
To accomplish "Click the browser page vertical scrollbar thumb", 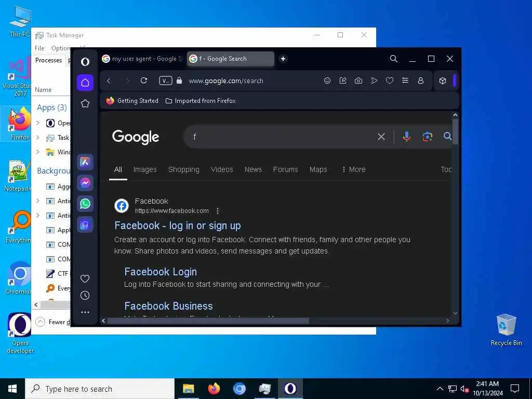I will click(455, 131).
